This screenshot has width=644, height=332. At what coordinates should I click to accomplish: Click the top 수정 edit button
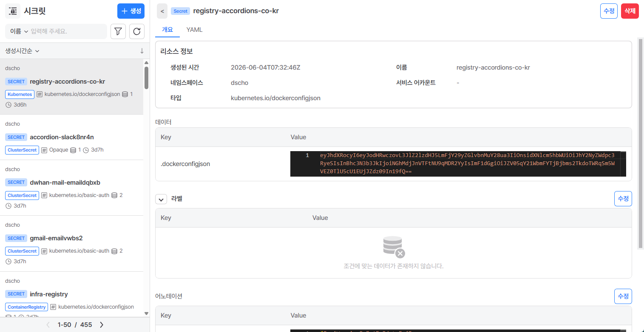coord(609,11)
